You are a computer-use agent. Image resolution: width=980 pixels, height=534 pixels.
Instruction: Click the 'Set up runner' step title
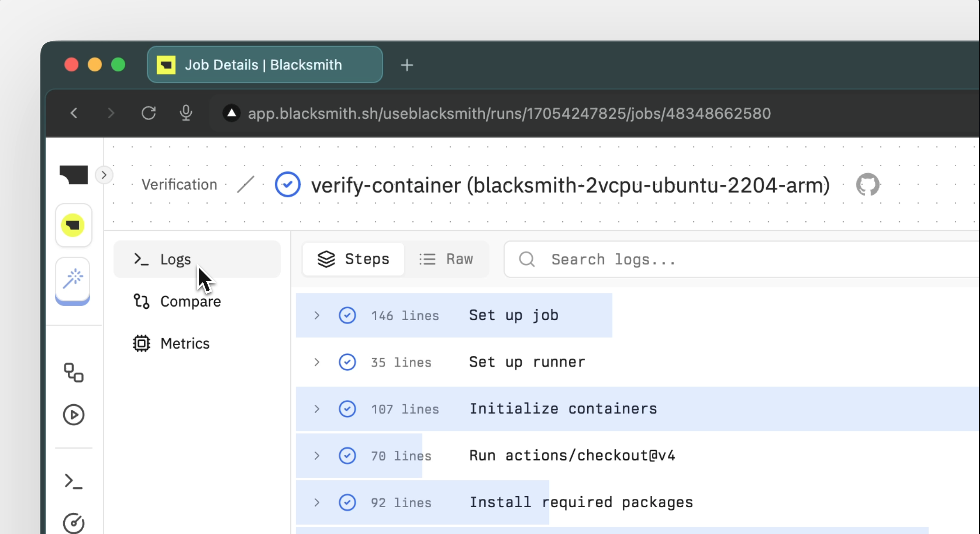[527, 362]
